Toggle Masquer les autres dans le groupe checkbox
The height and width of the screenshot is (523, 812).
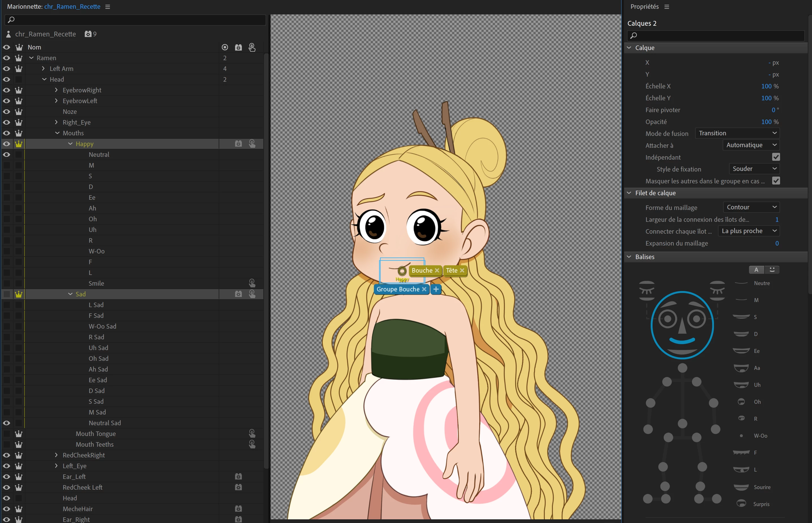pyautogui.click(x=776, y=181)
